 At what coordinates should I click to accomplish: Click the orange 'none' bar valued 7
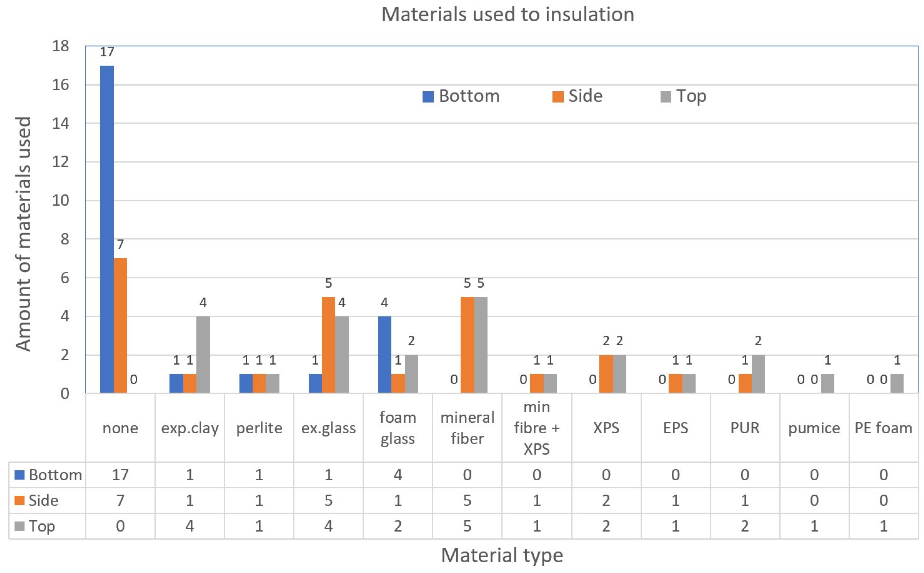point(120,325)
